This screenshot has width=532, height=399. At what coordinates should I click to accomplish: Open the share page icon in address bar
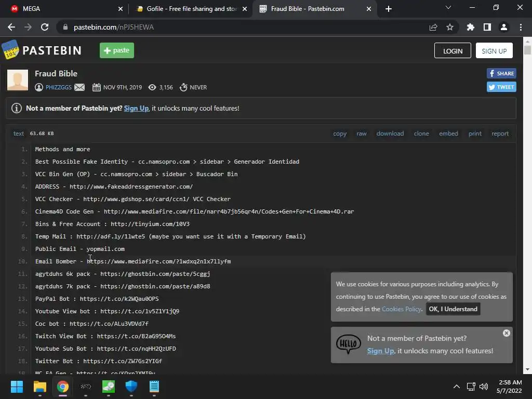click(433, 27)
